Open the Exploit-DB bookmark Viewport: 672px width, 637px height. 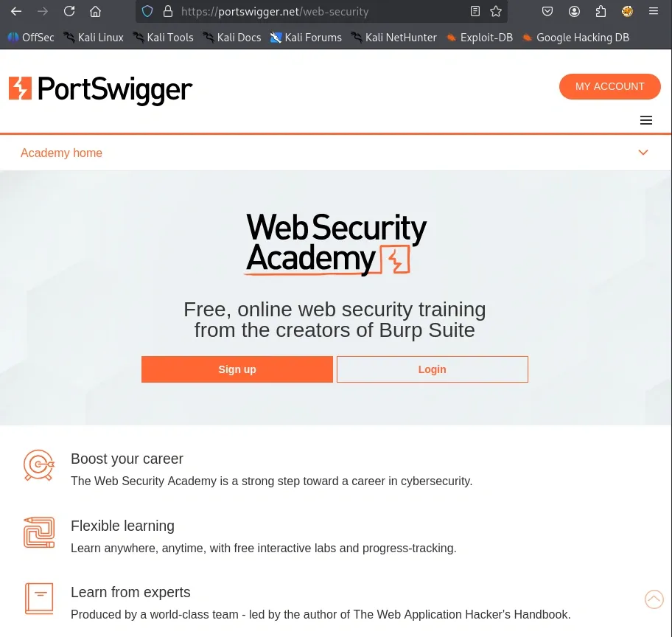479,38
